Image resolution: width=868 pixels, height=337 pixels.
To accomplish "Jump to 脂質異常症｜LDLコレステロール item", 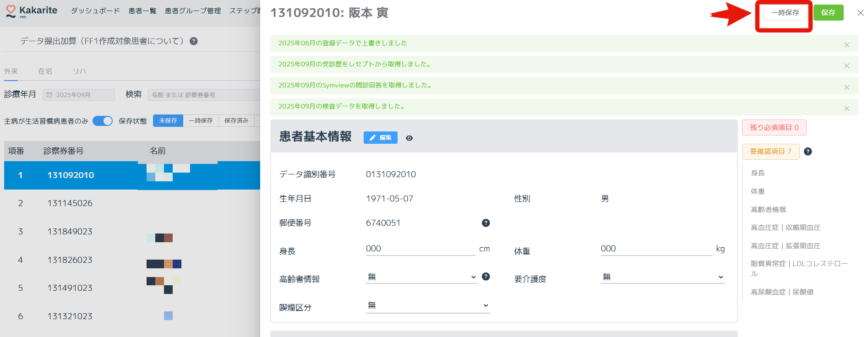I will [x=799, y=268].
